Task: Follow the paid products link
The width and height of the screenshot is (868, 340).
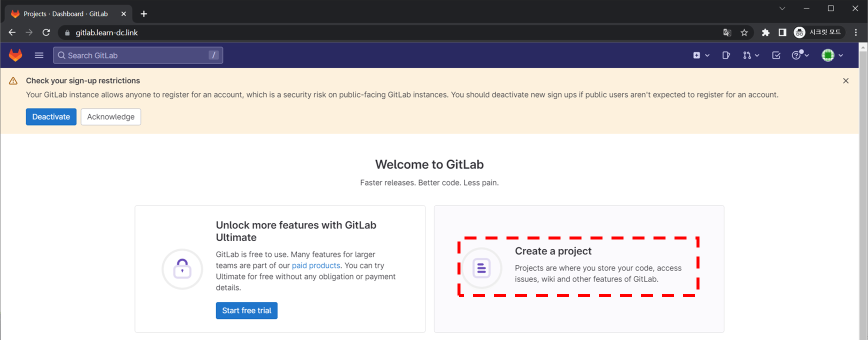Action: tap(315, 265)
